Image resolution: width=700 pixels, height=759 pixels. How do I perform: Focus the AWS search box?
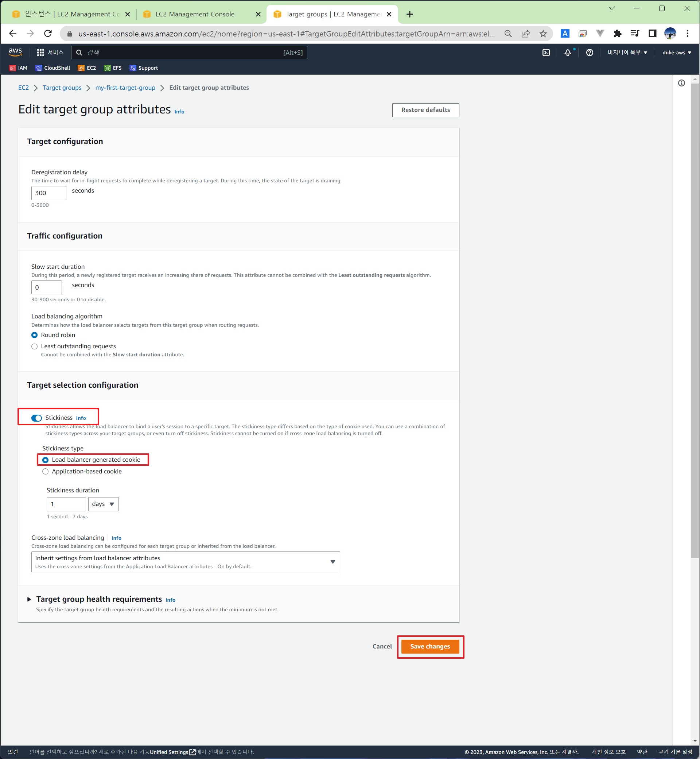188,53
